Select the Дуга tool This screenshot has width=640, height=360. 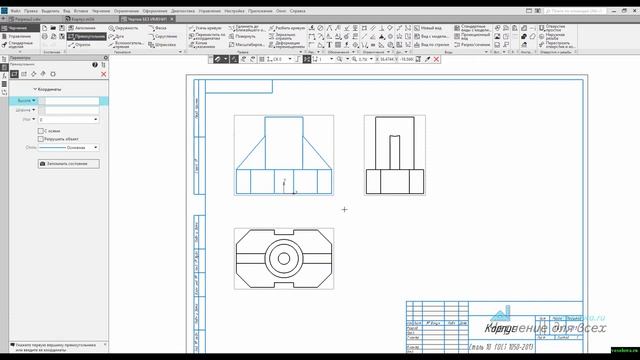coord(117,36)
